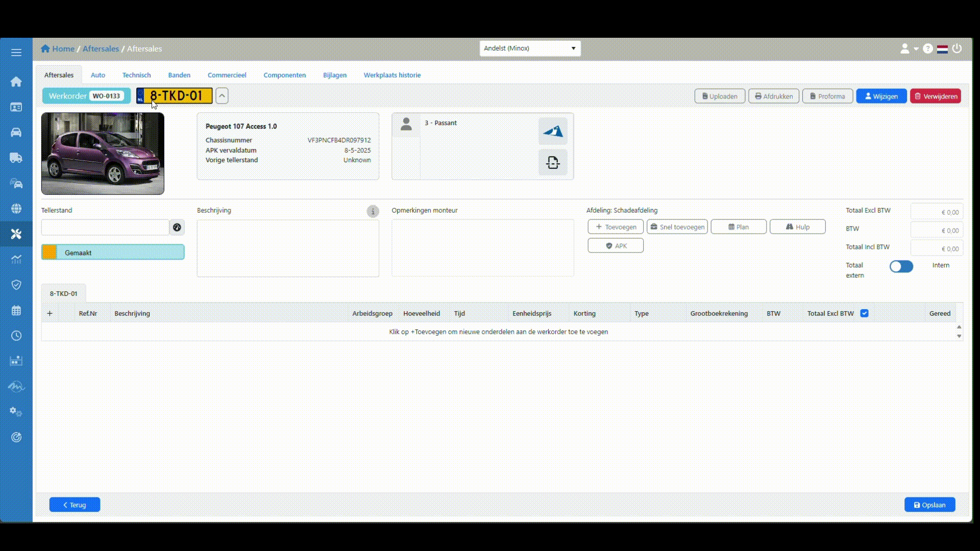This screenshot has width=980, height=551.
Task: Click the speedometer icon next to Tellerstand
Action: pyautogui.click(x=177, y=228)
